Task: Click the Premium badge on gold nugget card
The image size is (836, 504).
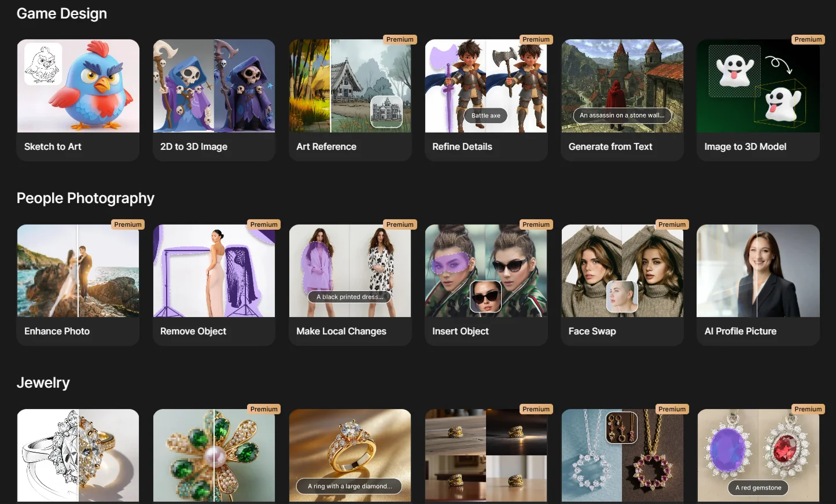Action: (536, 409)
